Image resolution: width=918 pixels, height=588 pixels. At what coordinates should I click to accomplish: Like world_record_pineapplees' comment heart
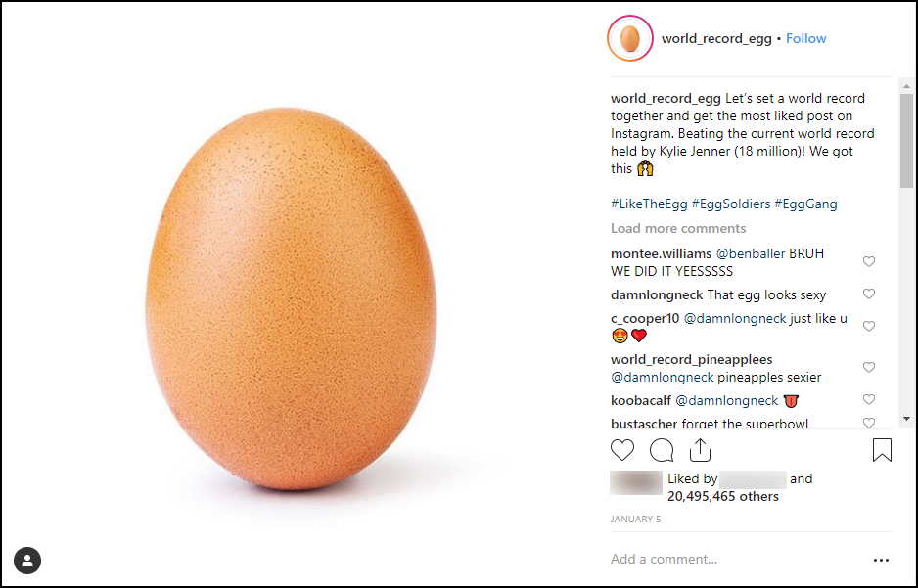[869, 367]
